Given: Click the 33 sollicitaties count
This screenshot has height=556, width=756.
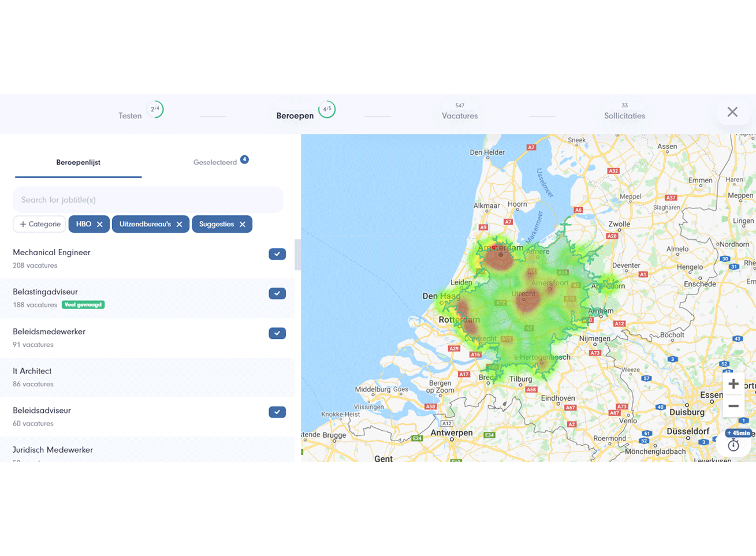Looking at the screenshot, I should click(624, 106).
